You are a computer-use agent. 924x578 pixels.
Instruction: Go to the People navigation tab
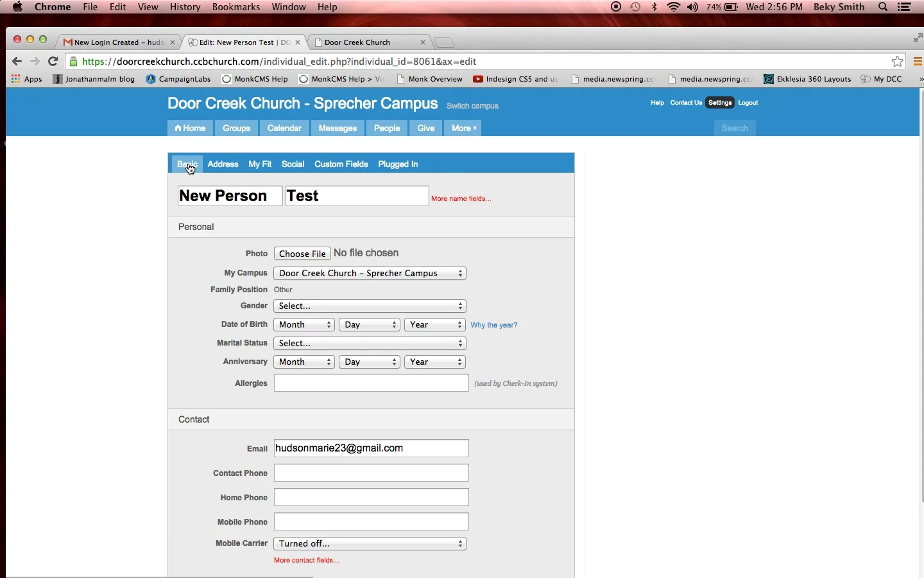pyautogui.click(x=388, y=128)
